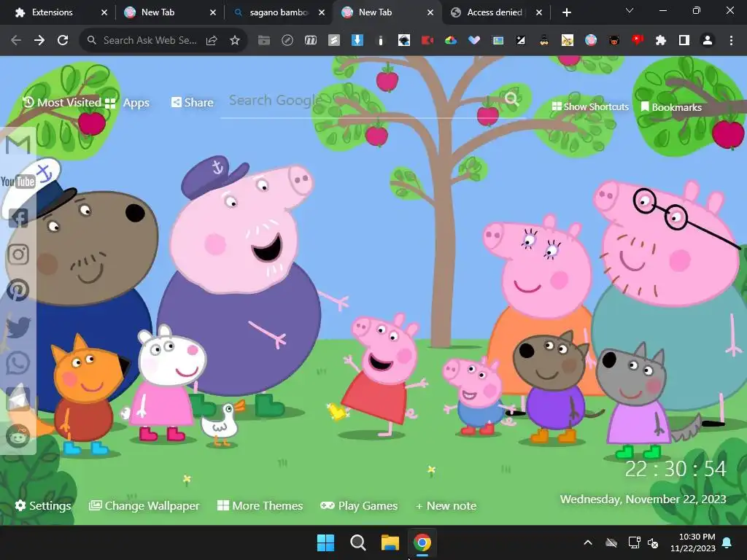Click the black-white diagonal square extension icon

pos(521,41)
